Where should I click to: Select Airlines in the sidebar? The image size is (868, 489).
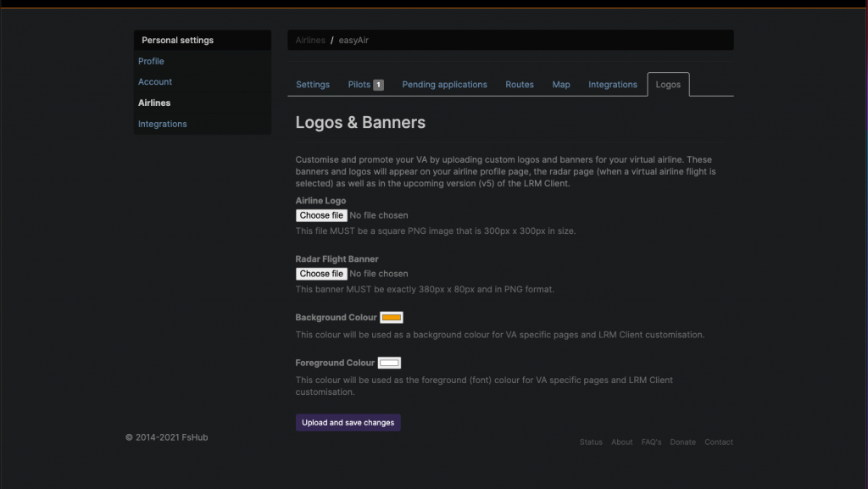(x=154, y=103)
